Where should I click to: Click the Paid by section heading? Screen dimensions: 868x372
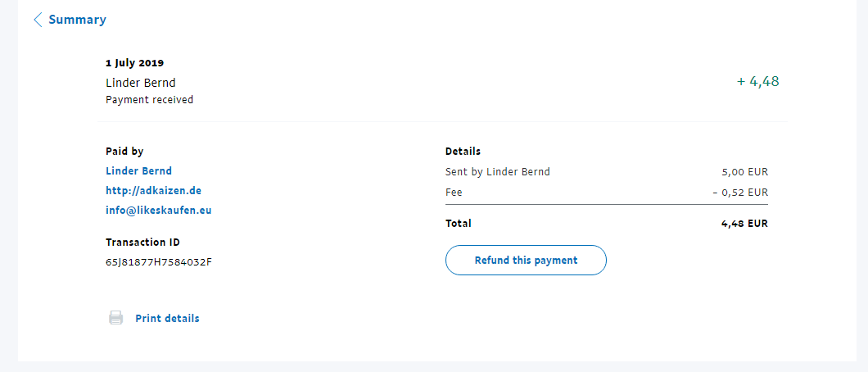pyautogui.click(x=124, y=152)
